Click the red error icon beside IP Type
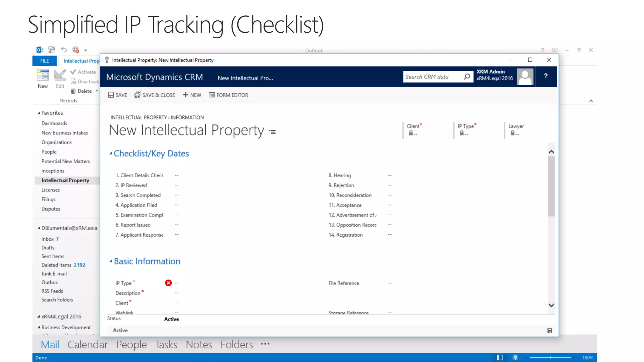The height and width of the screenshot is (362, 644). (x=168, y=283)
